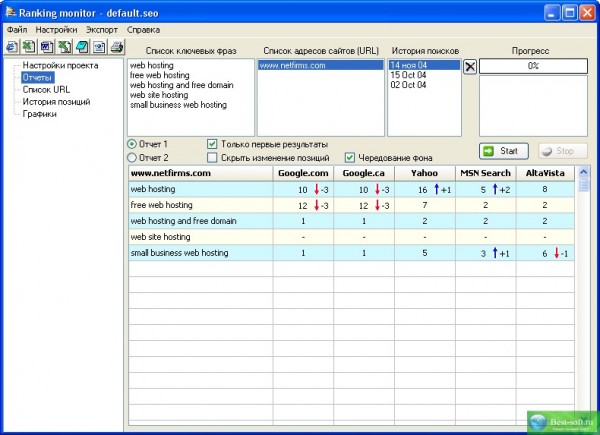Toggle the Чередование фона checkbox
The width and height of the screenshot is (600, 435).
[x=350, y=157]
